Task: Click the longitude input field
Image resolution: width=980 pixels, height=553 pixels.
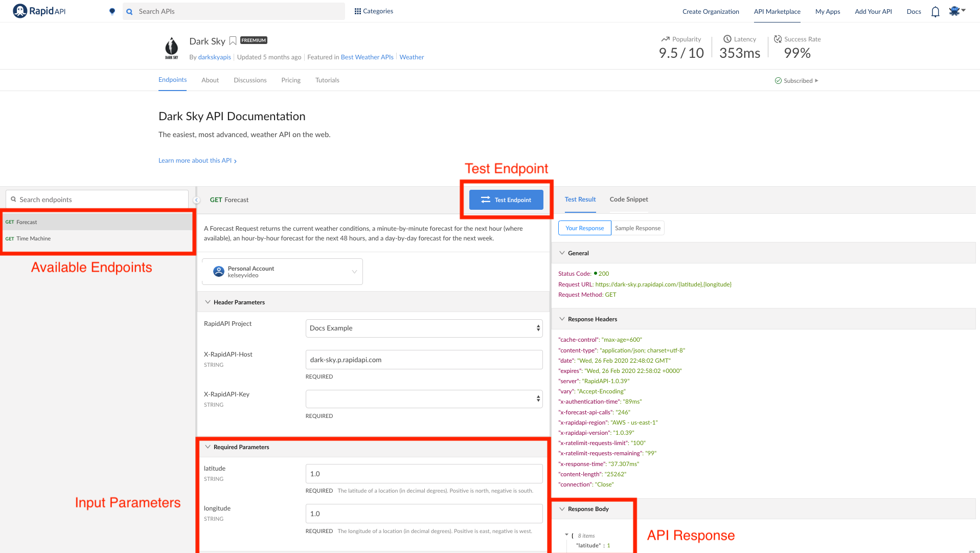Action: pos(424,514)
